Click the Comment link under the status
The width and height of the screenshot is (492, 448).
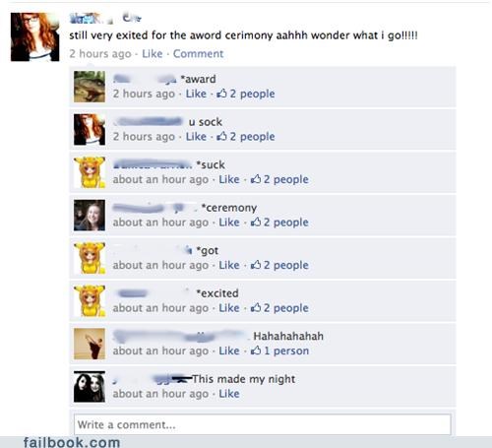(198, 53)
